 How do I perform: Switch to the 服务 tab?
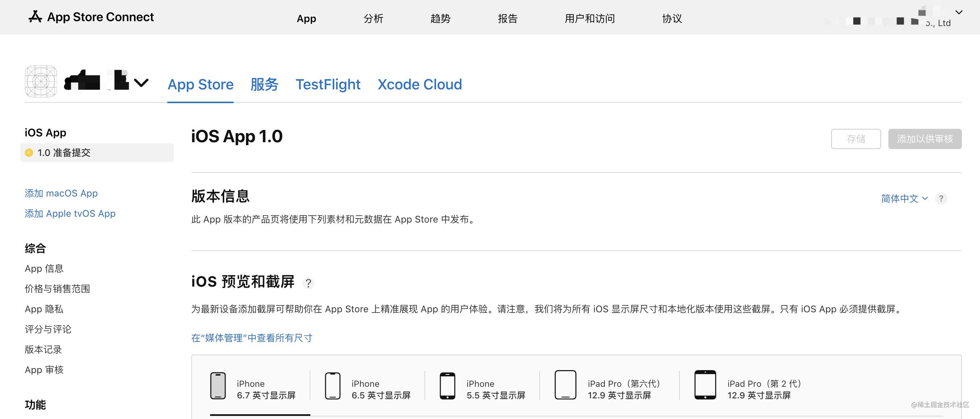(x=264, y=84)
